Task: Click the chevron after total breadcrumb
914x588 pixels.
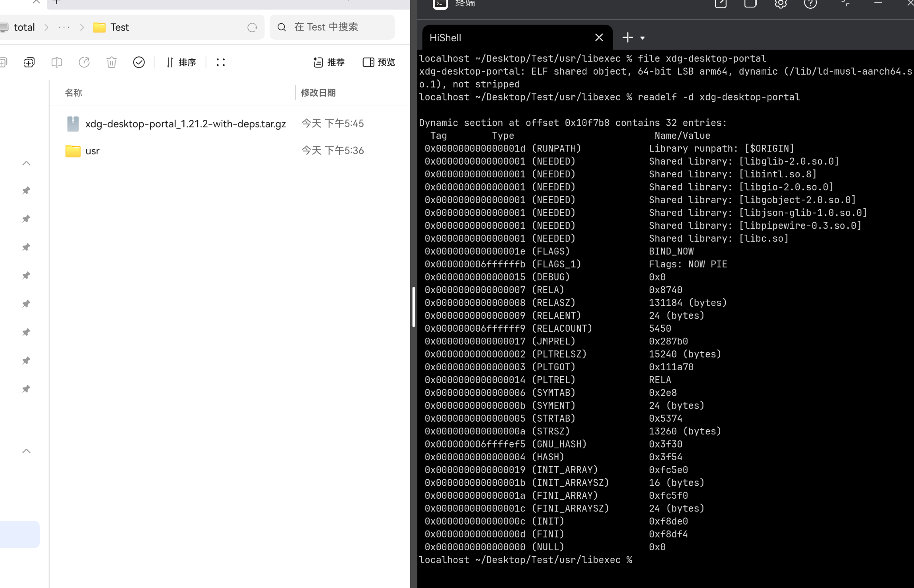Action: tap(46, 27)
